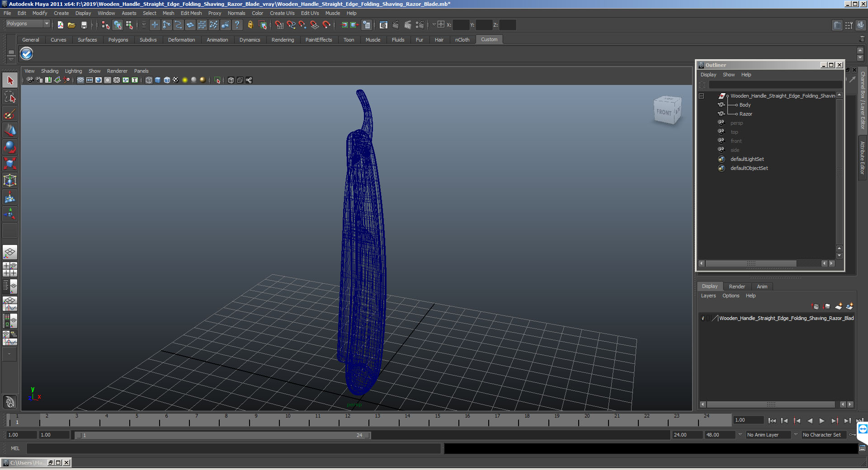Select the arrow Select tool
This screenshot has width=868, height=470.
click(10, 81)
